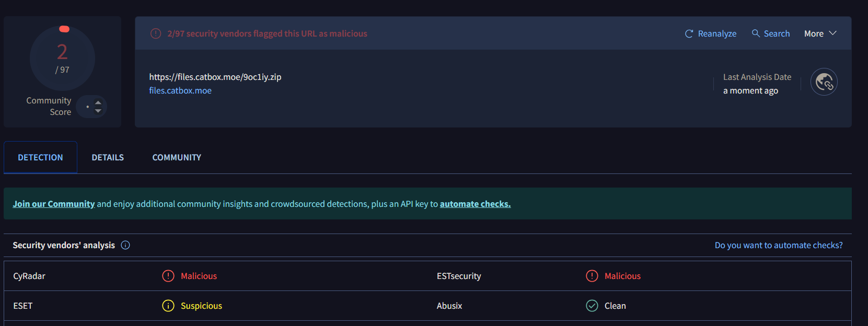The height and width of the screenshot is (326, 868).
Task: Open the files.catbox.moe domain link
Action: pos(180,90)
